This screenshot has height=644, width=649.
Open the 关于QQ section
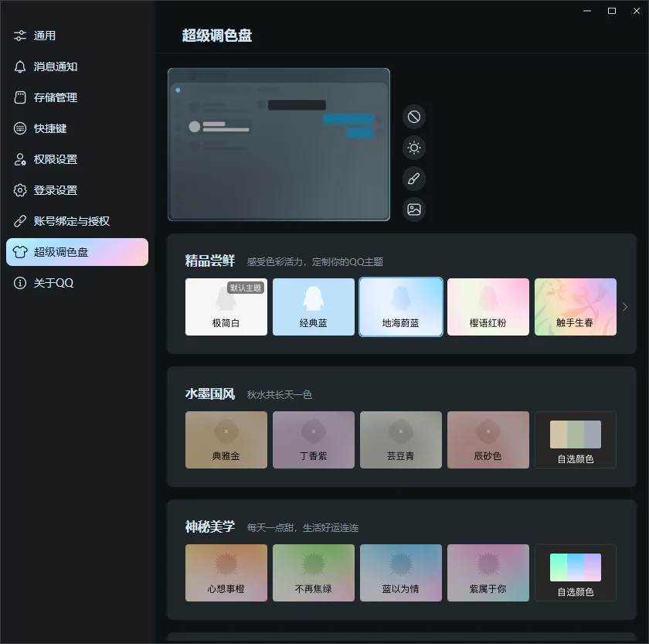coord(77,283)
